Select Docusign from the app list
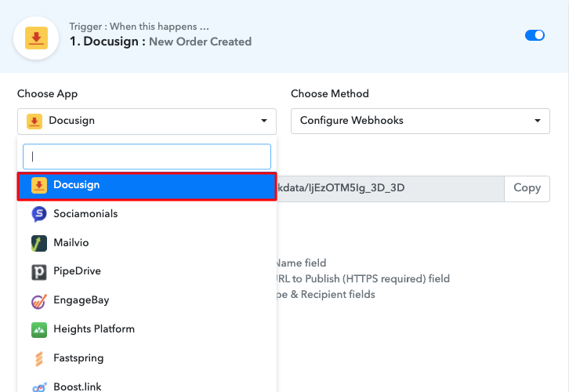 [x=147, y=187]
